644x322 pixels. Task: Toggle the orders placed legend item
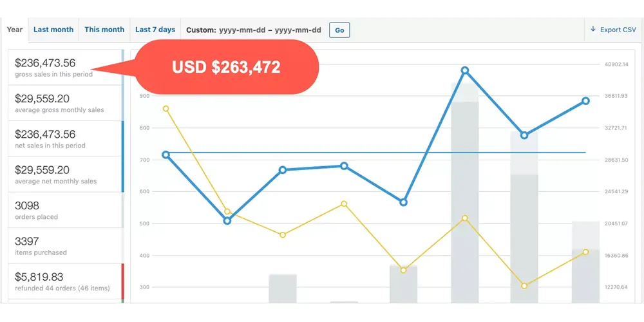pos(64,210)
